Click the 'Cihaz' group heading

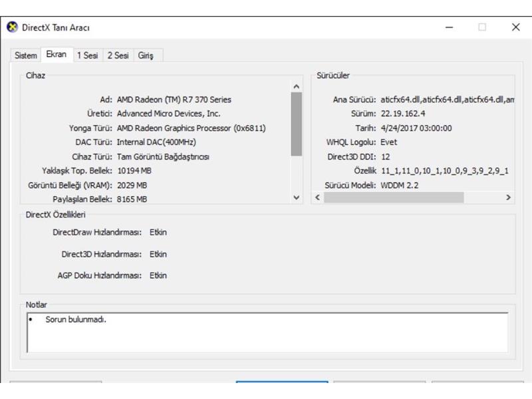36,76
